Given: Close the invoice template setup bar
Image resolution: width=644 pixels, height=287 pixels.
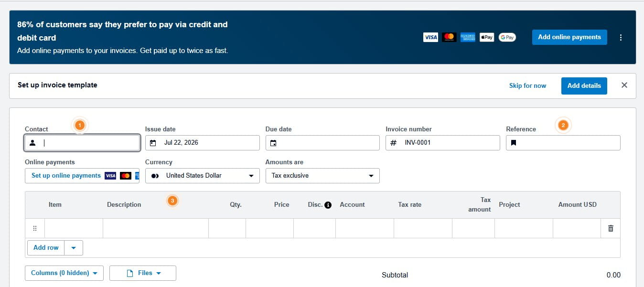Looking at the screenshot, I should tap(624, 85).
